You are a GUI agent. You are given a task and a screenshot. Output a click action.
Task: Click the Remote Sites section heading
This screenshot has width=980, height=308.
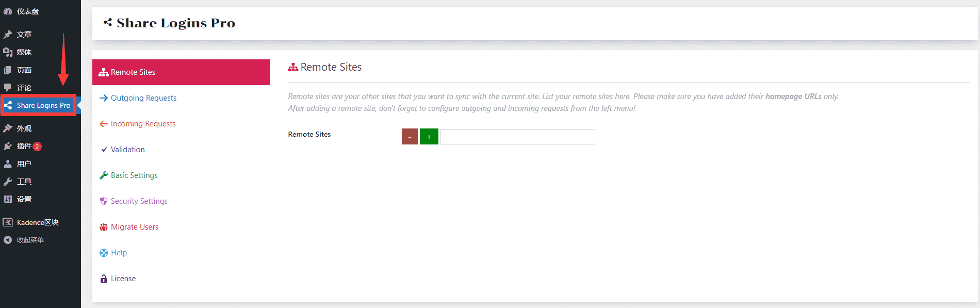click(x=331, y=67)
